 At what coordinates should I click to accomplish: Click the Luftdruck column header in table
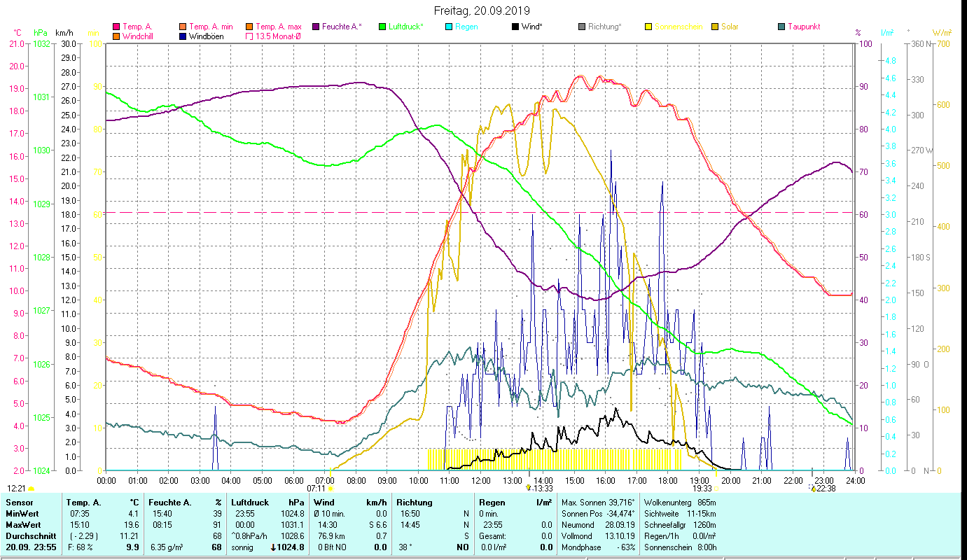(x=249, y=502)
